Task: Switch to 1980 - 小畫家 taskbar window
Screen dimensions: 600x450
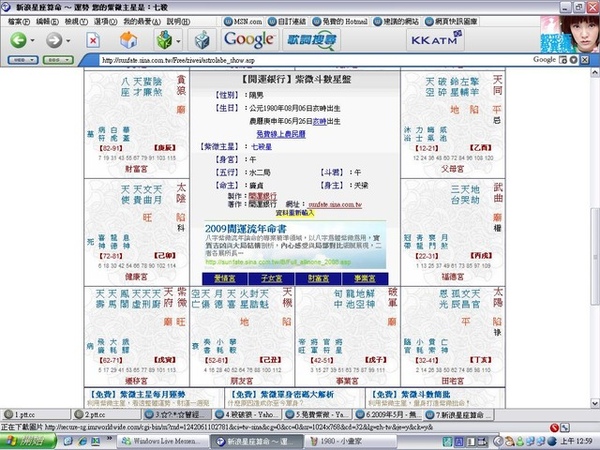Action: 351,441
